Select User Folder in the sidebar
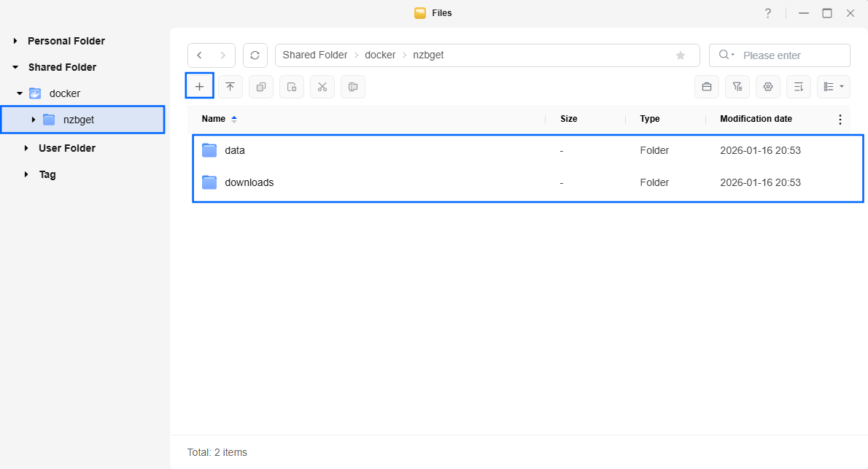 (x=67, y=148)
